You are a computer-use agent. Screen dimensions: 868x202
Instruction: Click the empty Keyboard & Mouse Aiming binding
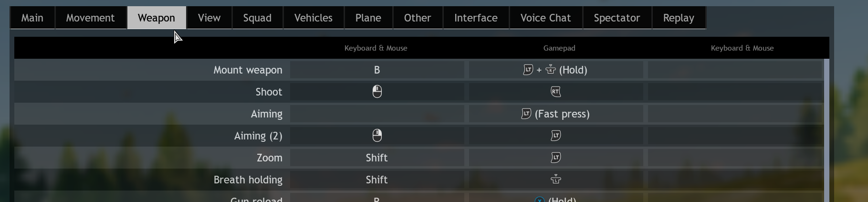click(377, 114)
